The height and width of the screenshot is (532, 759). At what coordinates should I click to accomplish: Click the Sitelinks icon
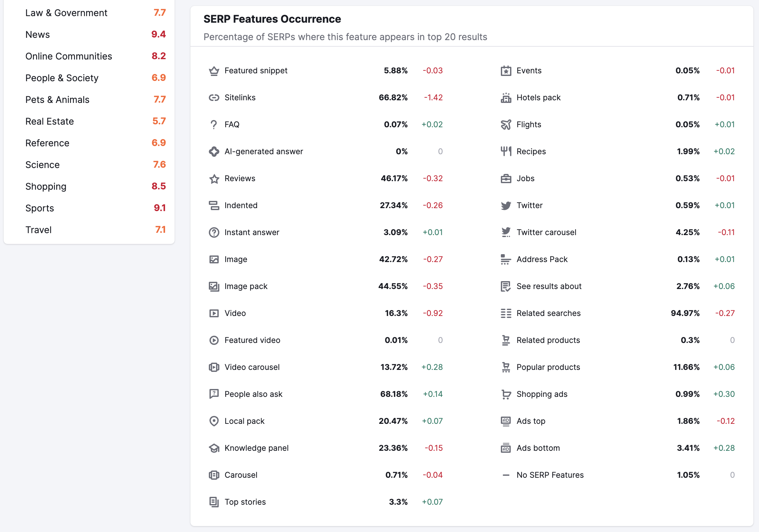[213, 97]
